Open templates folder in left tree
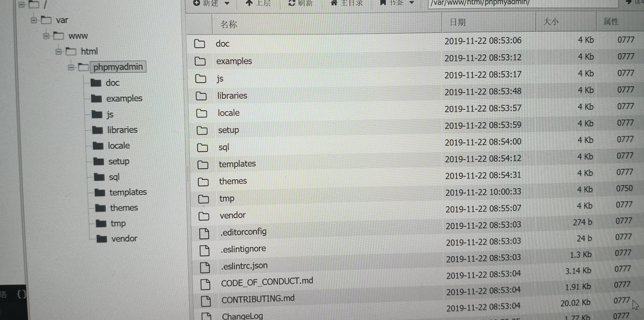The width and height of the screenshot is (644, 320). pyautogui.click(x=128, y=192)
